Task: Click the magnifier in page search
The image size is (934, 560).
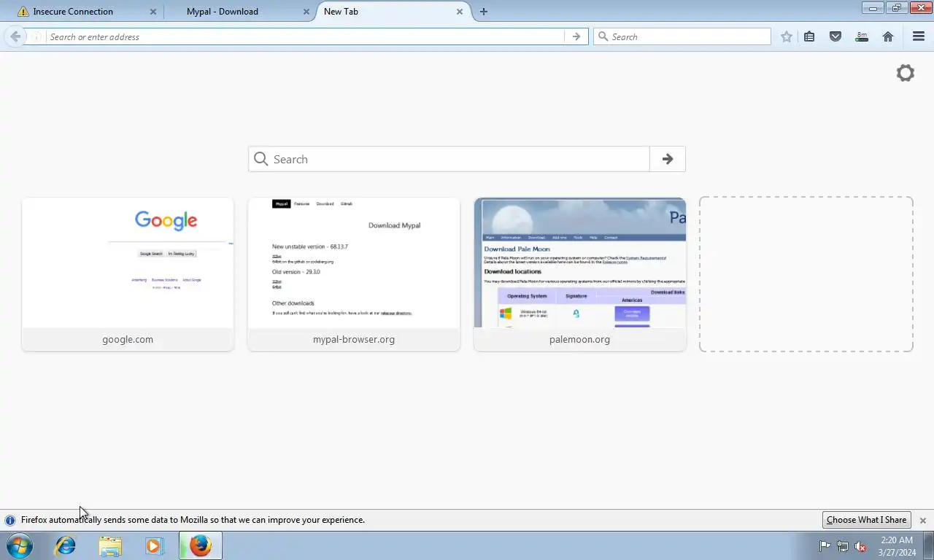Action: 261,159
